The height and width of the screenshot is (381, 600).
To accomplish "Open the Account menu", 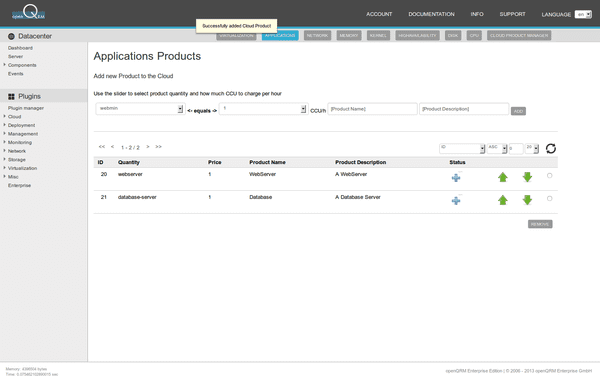I will tap(379, 14).
